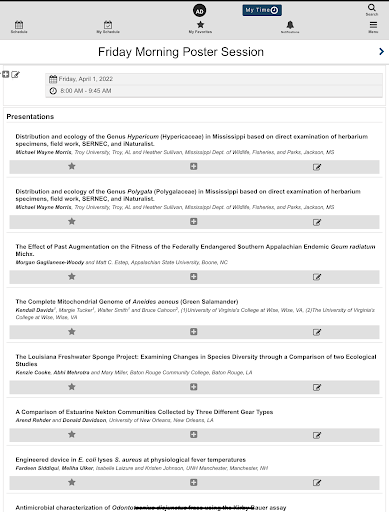Open the hamburger Menu icon
Screen dimensions: 389x512
(x=373, y=25)
